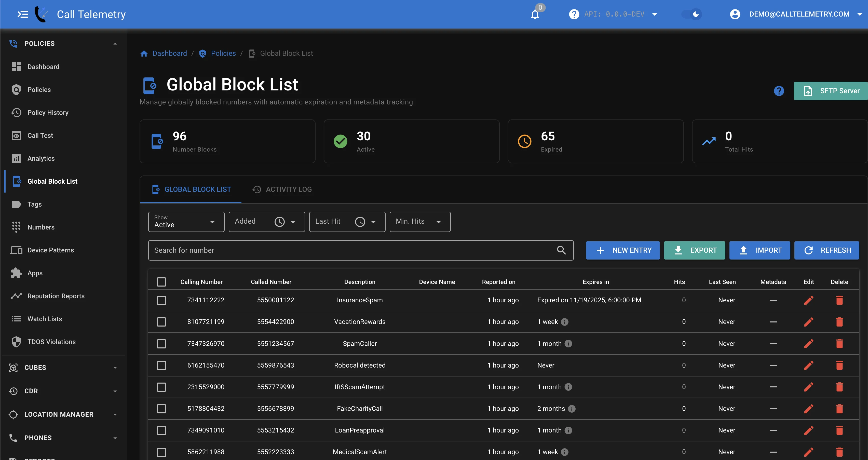This screenshot has width=868, height=460.
Task: Open the SFTP Server button
Action: [831, 91]
